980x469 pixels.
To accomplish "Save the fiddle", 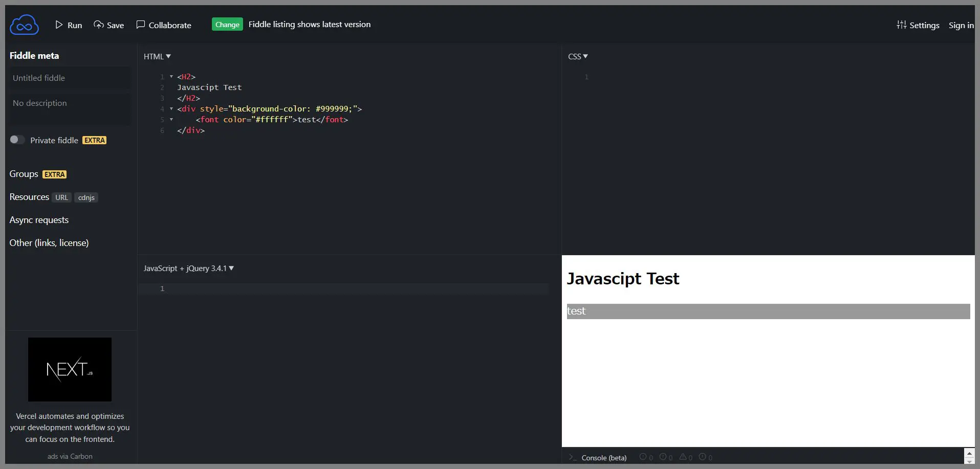I will click(x=109, y=25).
